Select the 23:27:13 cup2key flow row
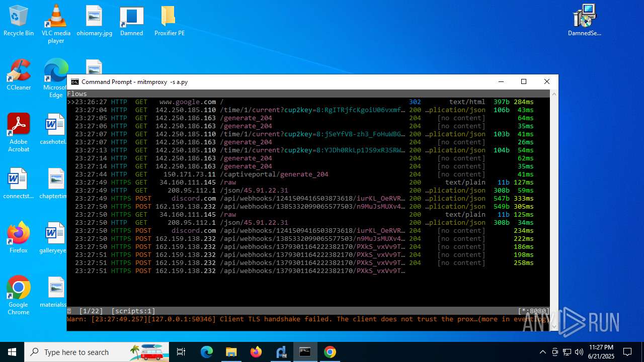The height and width of the screenshot is (362, 644). [x=308, y=150]
